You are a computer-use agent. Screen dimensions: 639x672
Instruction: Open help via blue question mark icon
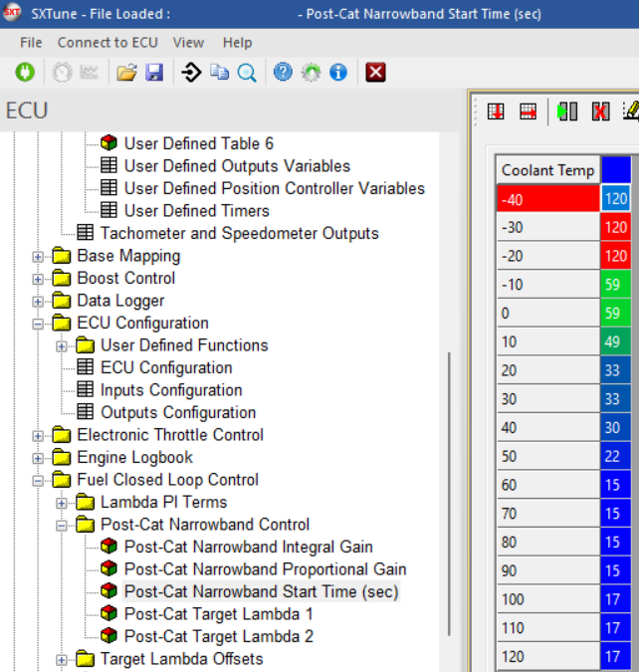(x=283, y=72)
